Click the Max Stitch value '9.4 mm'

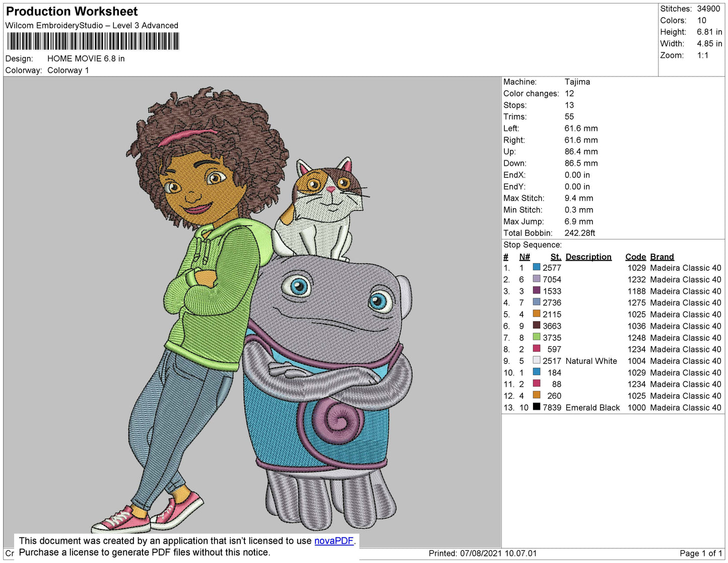[579, 198]
